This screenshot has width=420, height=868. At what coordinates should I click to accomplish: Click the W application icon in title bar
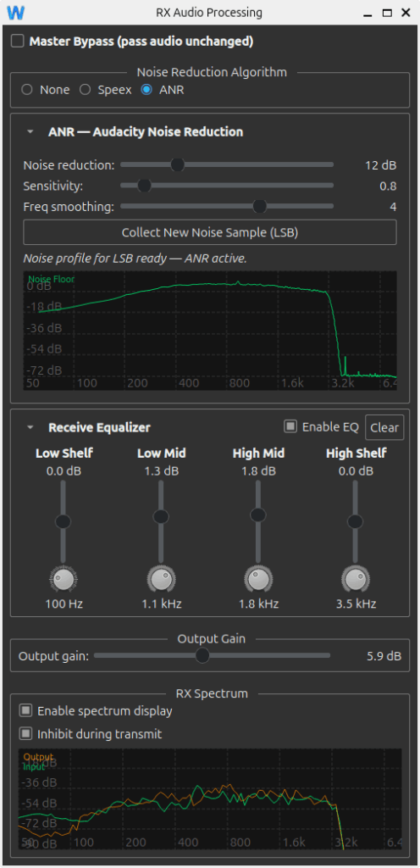coord(17,12)
